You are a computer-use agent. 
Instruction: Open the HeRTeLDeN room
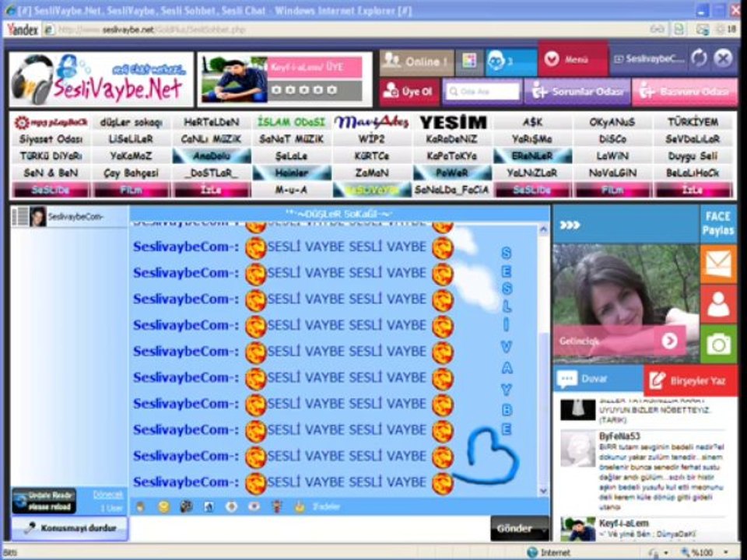(211, 122)
